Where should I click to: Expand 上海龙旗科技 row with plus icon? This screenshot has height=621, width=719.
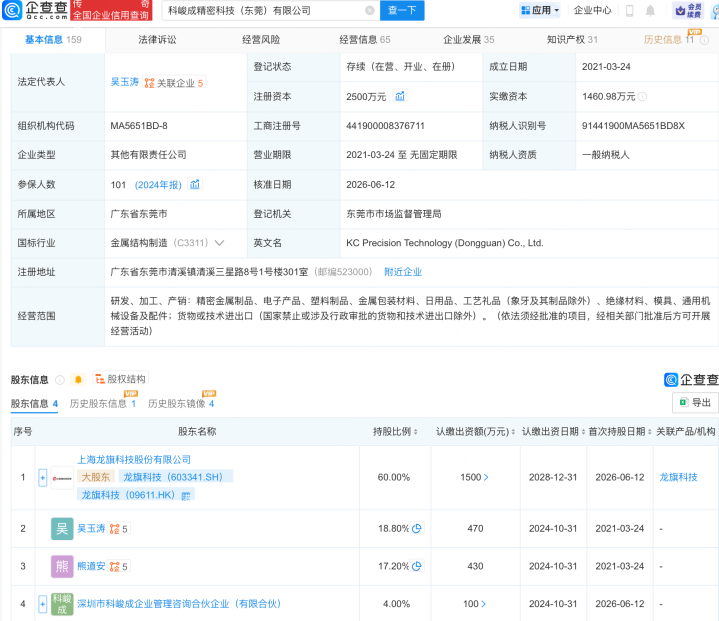[x=42, y=478]
